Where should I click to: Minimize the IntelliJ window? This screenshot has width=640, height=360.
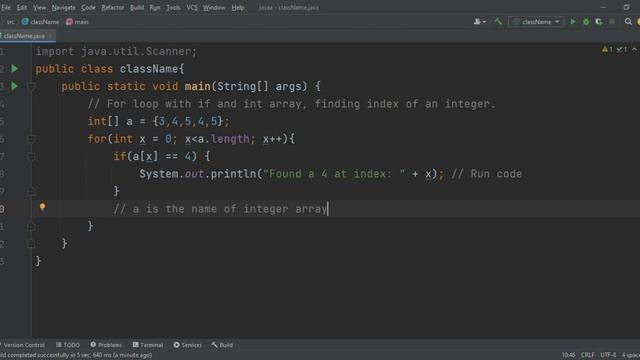(x=603, y=7)
